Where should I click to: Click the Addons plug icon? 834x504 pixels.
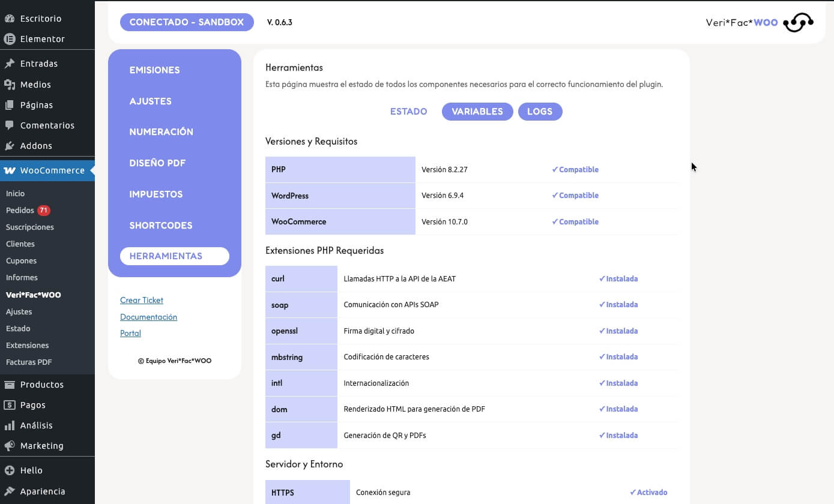coord(10,146)
